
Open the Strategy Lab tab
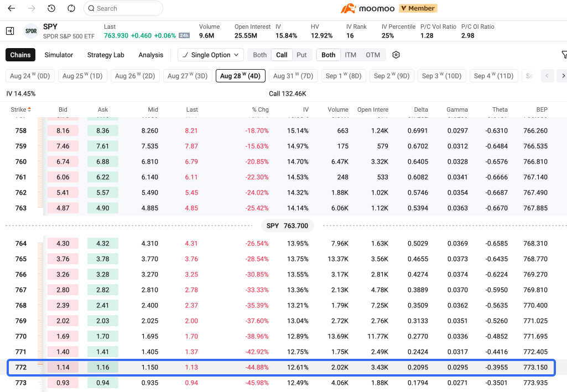(x=106, y=55)
